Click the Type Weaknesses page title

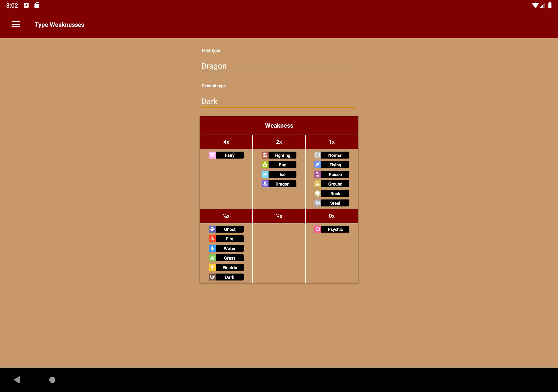(x=60, y=25)
